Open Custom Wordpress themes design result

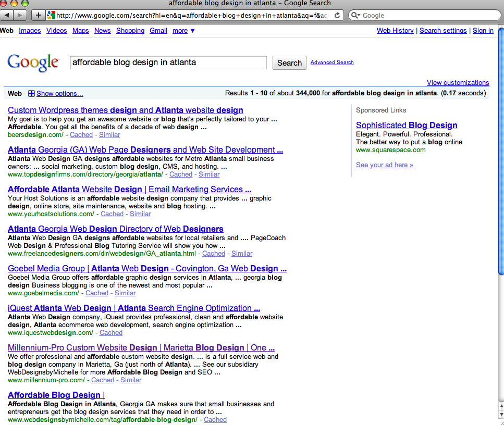(126, 110)
